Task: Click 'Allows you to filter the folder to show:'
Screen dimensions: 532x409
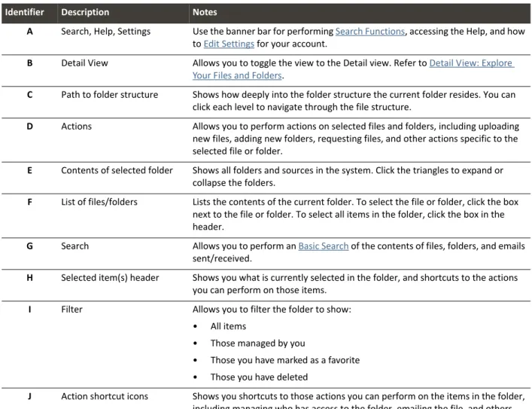Action: click(x=272, y=310)
